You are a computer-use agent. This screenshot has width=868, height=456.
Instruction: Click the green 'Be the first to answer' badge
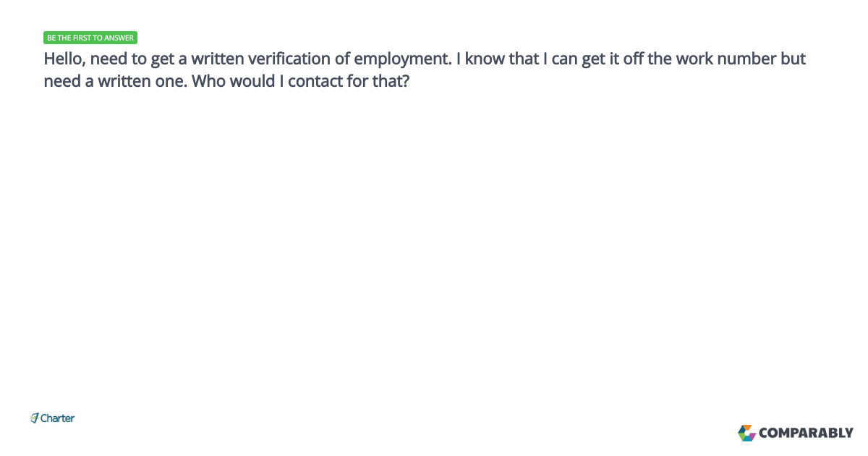point(90,38)
